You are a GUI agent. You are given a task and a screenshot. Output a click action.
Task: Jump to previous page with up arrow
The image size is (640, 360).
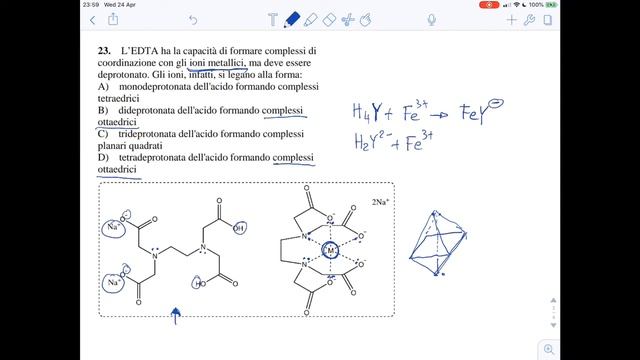coord(553,300)
